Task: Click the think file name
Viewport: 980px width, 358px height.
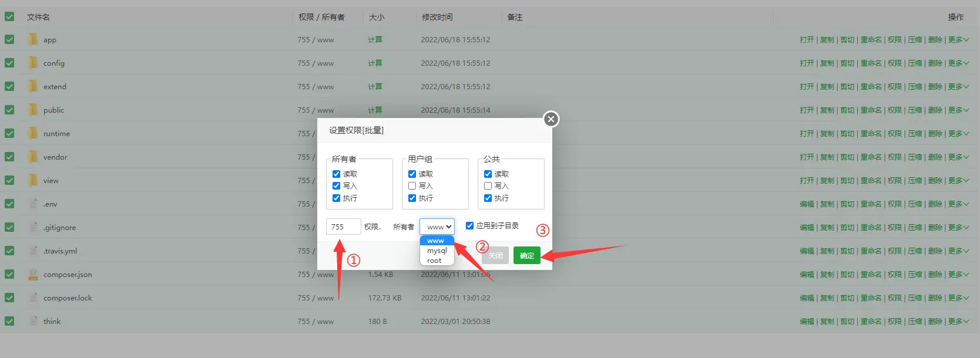Action: click(x=52, y=322)
